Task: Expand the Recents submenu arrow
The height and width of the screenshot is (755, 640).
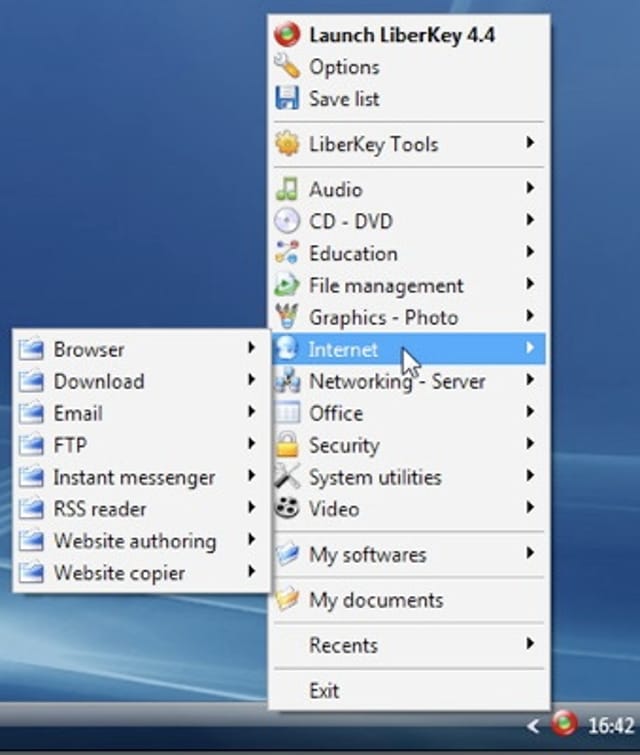Action: 530,643
